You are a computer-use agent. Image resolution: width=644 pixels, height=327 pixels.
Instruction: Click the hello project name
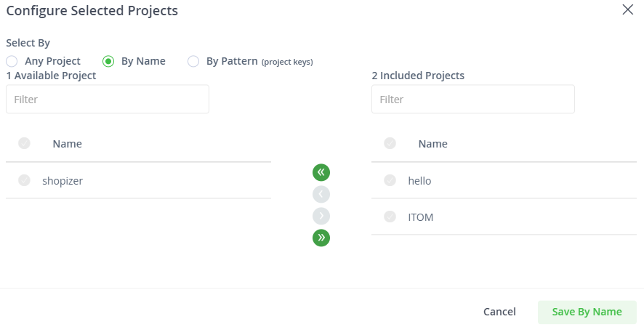419,181
